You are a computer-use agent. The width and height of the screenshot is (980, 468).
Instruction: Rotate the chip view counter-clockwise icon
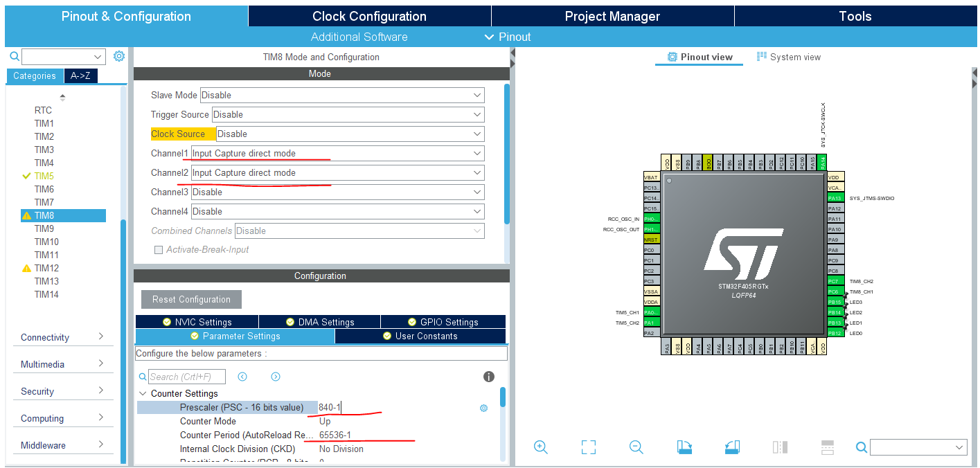[732, 447]
